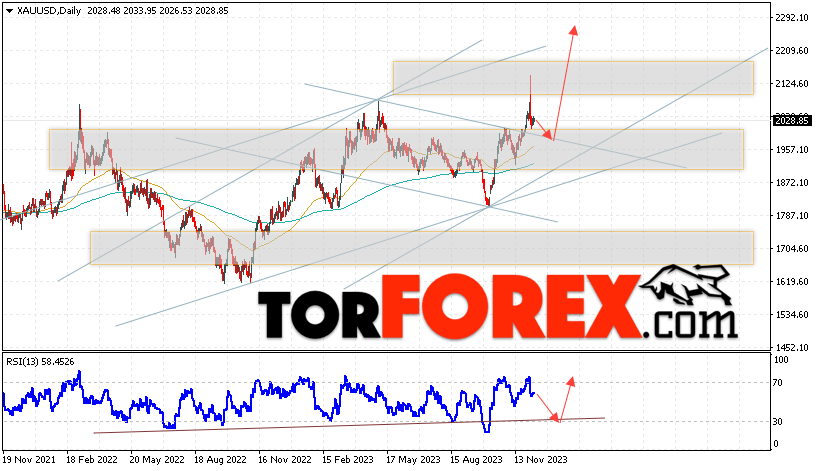Click the RSI scale value 100
The height and width of the screenshot is (471, 816).
pyautogui.click(x=781, y=360)
